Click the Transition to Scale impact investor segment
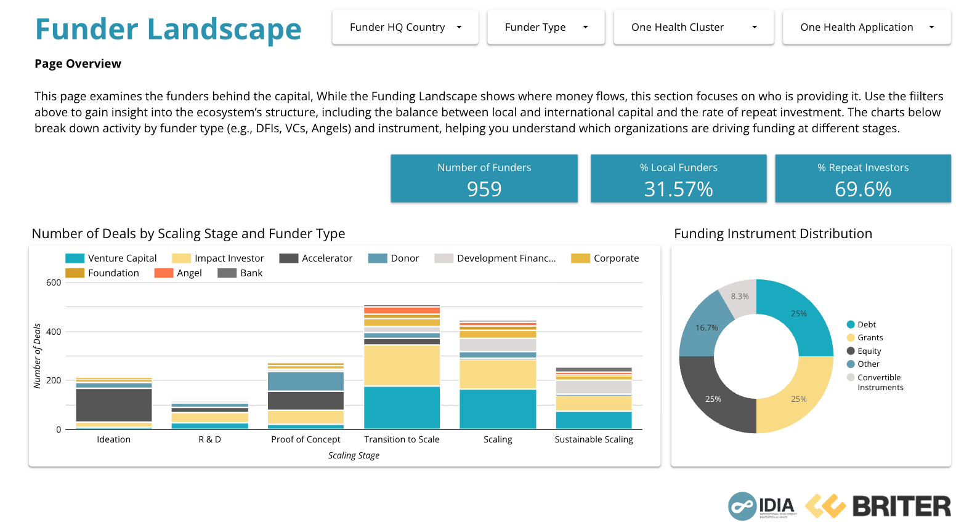 click(402, 366)
